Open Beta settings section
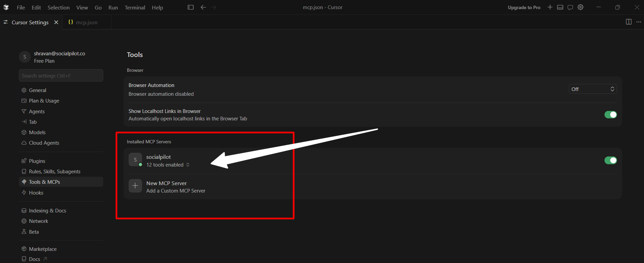 [x=61, y=232]
